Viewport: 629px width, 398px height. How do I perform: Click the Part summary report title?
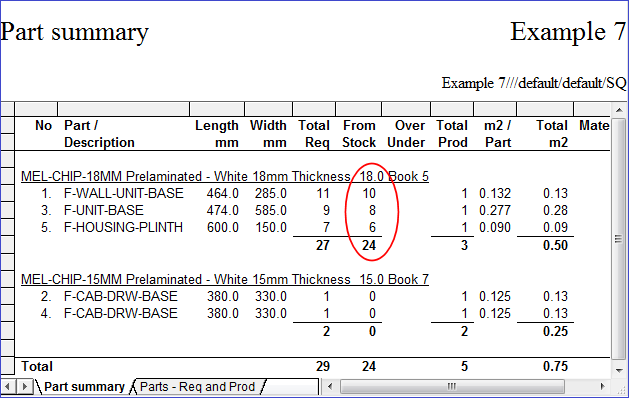coord(75,32)
